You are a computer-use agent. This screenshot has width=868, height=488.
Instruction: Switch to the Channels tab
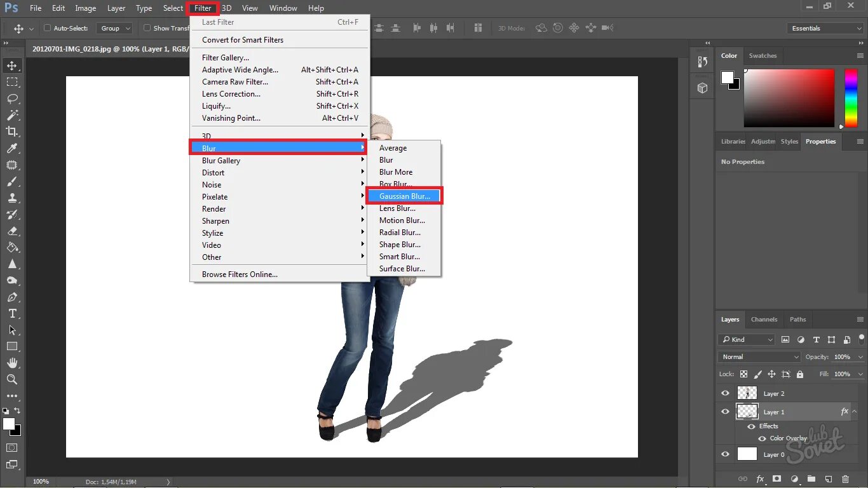tap(764, 320)
